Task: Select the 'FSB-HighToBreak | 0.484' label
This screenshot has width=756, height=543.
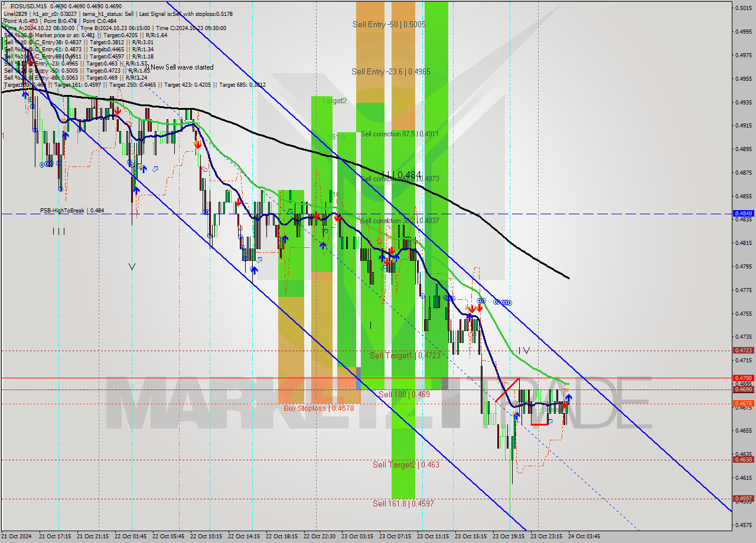Action: [72, 210]
